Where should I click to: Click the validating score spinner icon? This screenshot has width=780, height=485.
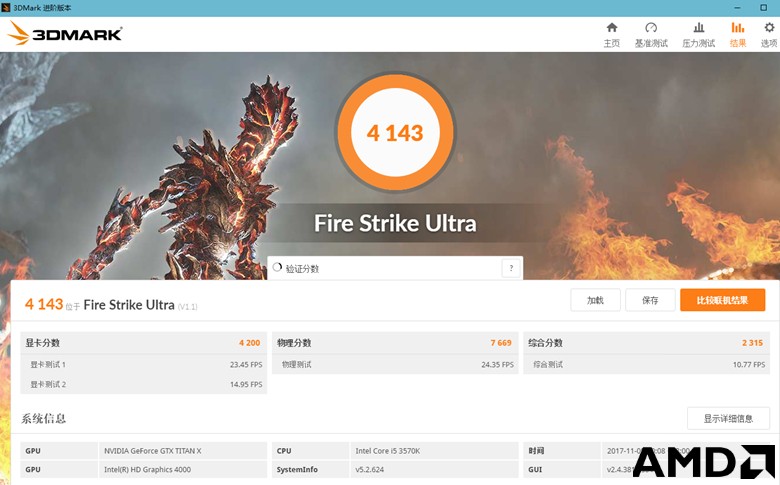pos(277,267)
